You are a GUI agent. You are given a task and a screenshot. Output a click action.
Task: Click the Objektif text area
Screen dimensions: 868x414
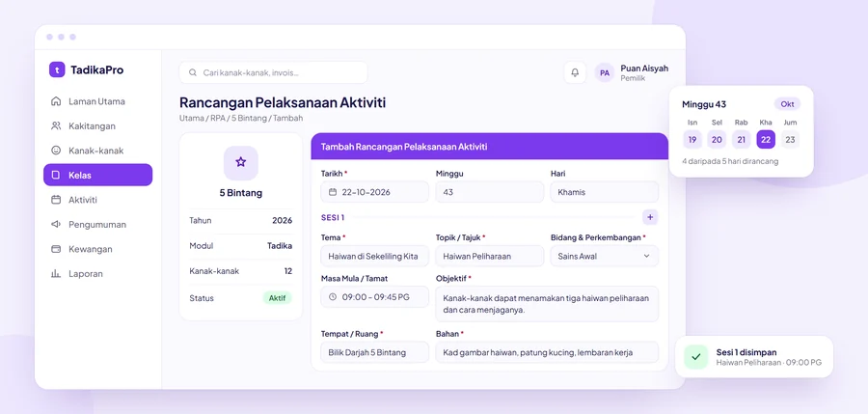click(547, 304)
